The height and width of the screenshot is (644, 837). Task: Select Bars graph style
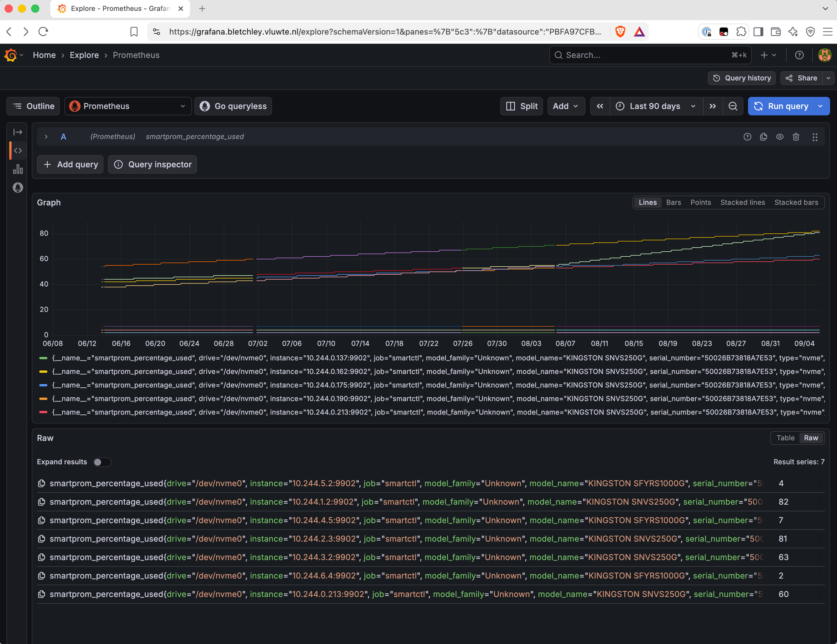point(673,202)
